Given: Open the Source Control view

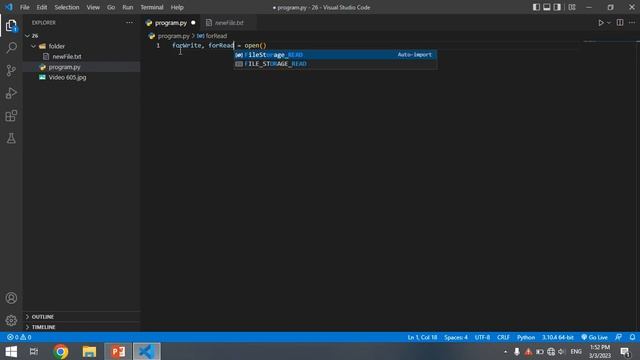Looking at the screenshot, I should 11,70.
